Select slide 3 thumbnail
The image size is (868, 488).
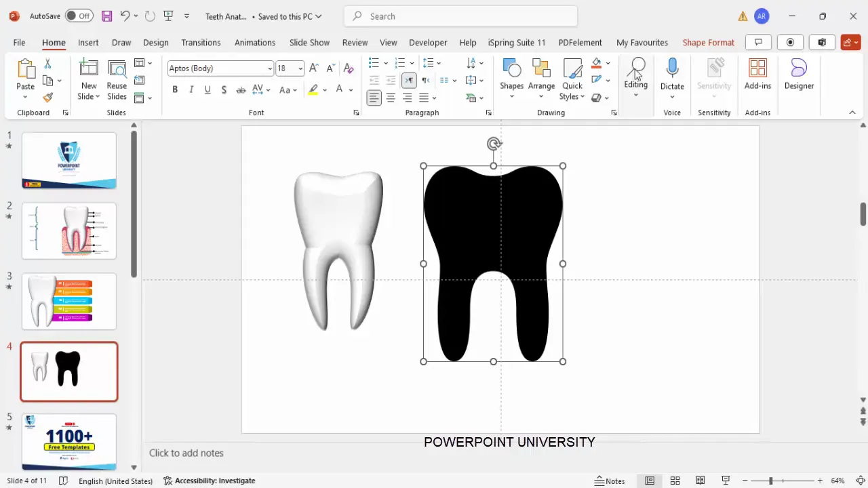click(69, 302)
